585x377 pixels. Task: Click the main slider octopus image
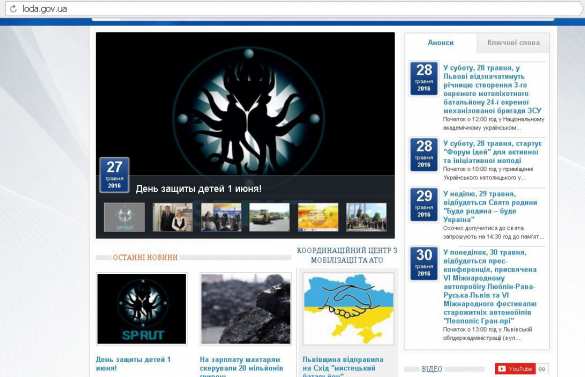point(245,104)
